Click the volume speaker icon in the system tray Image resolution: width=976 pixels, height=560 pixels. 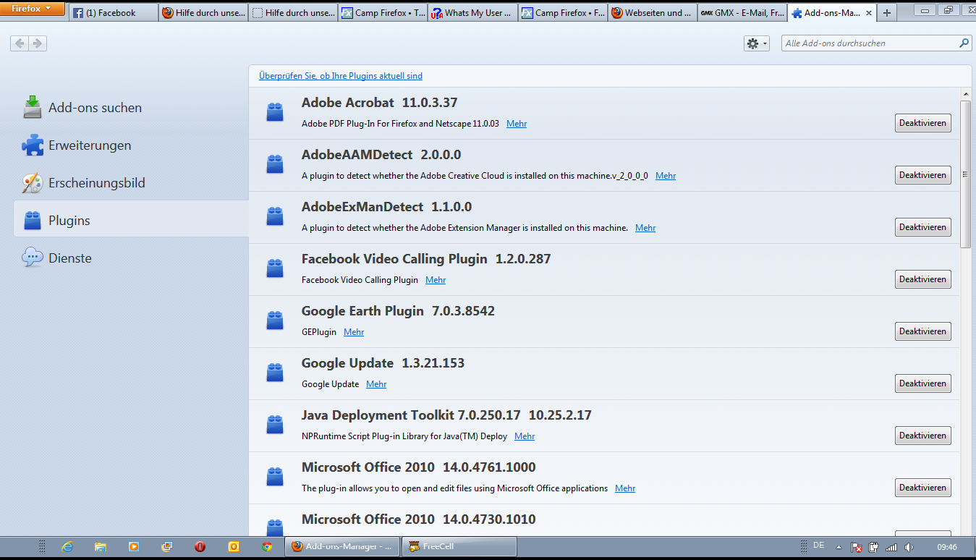[x=909, y=547]
